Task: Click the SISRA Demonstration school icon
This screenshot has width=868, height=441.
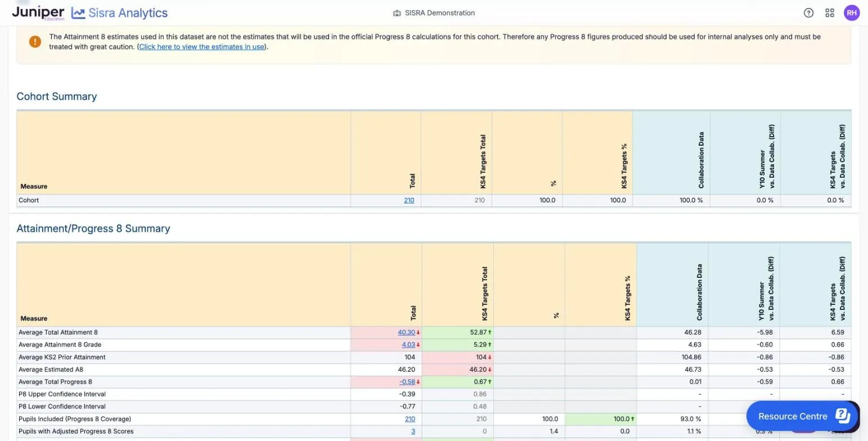Action: pyautogui.click(x=397, y=13)
